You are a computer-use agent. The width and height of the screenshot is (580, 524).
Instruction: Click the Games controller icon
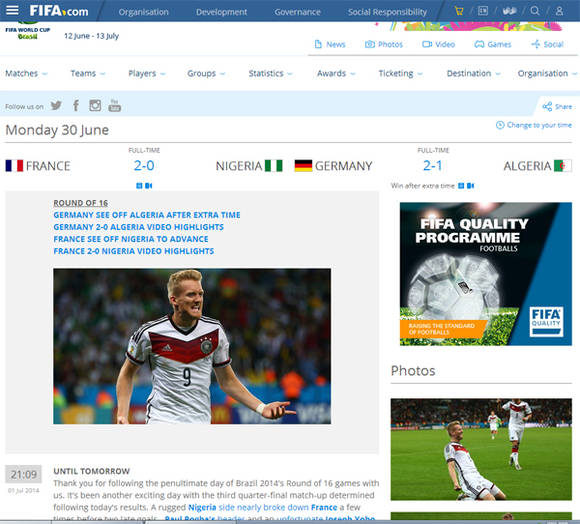click(479, 44)
